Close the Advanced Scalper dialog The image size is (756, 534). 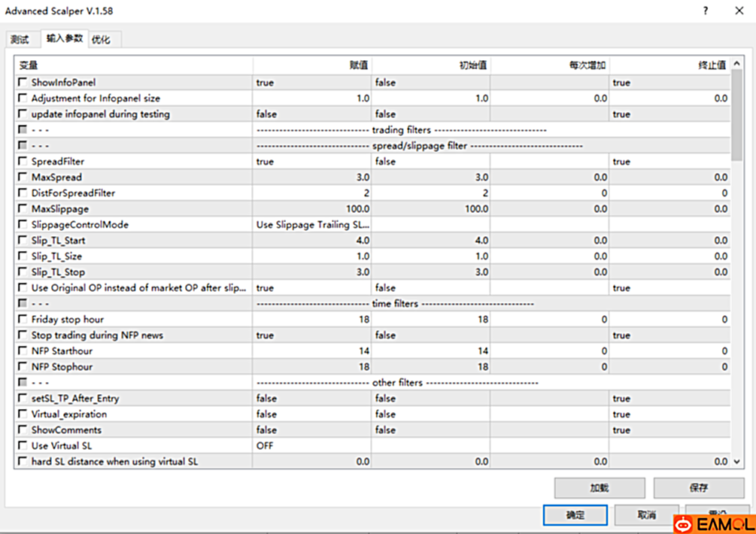(x=739, y=11)
